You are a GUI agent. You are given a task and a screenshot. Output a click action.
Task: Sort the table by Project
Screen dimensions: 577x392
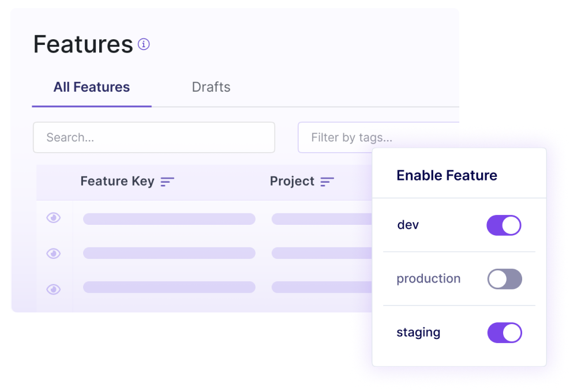[327, 181]
